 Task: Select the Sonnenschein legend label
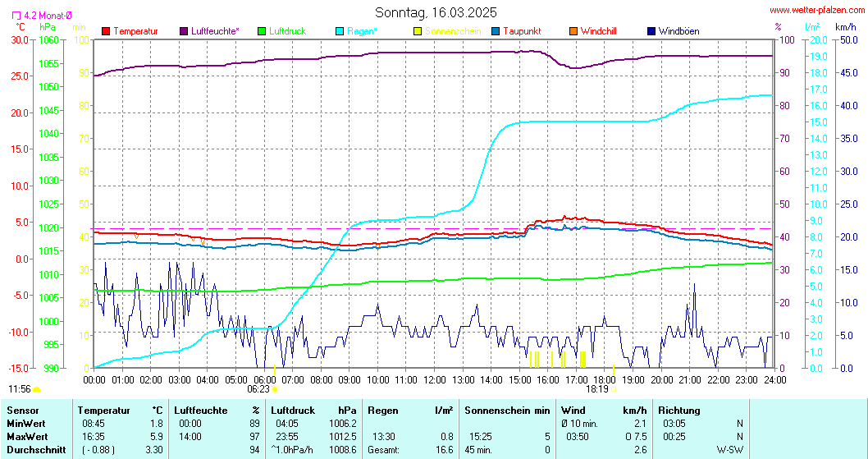(x=454, y=31)
